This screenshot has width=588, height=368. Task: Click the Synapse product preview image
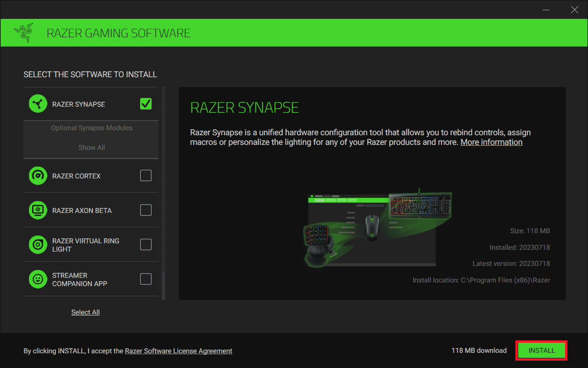[377, 228]
